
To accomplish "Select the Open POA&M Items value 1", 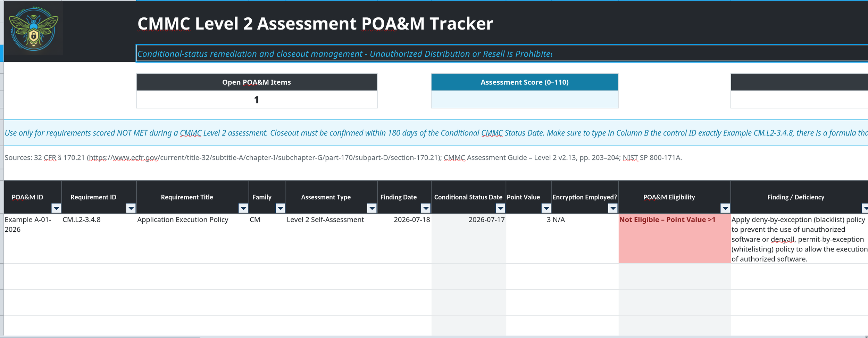I will (257, 100).
